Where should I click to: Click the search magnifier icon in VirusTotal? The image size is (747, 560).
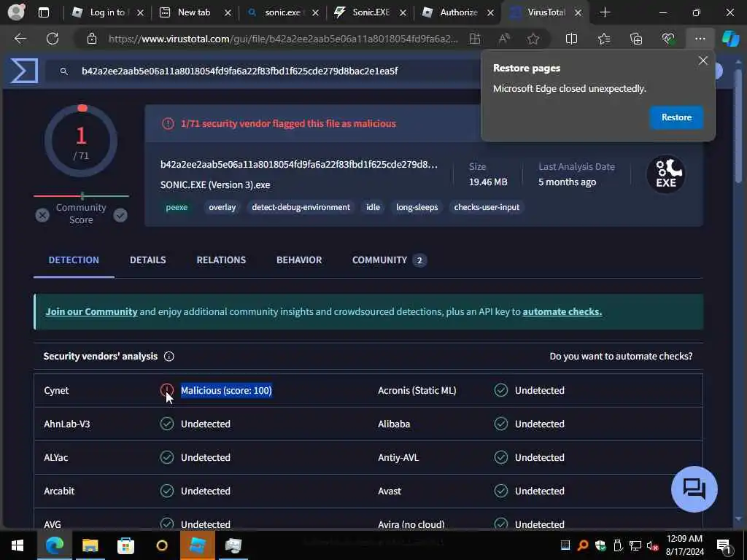coord(64,71)
